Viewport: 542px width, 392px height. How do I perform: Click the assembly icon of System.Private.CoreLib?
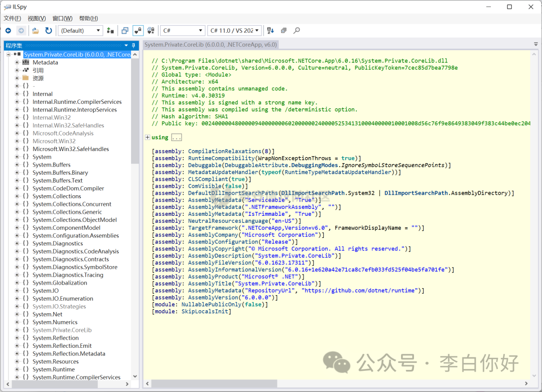click(17, 54)
